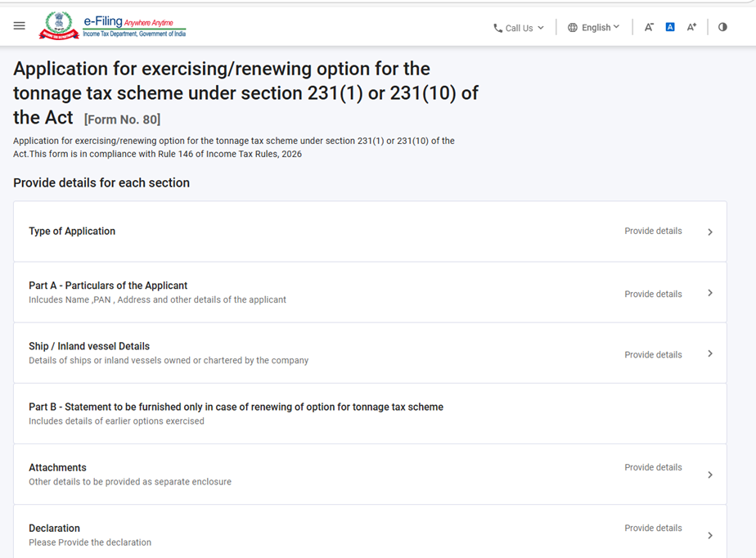Expand the Attachments section chevron
Screen dimensions: 756x558
pos(710,475)
